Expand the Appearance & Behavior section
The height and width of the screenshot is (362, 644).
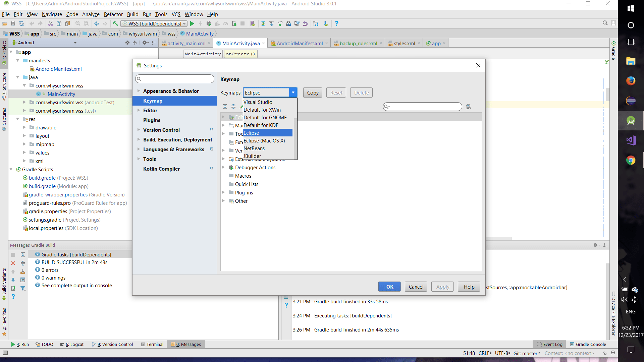[x=139, y=91]
